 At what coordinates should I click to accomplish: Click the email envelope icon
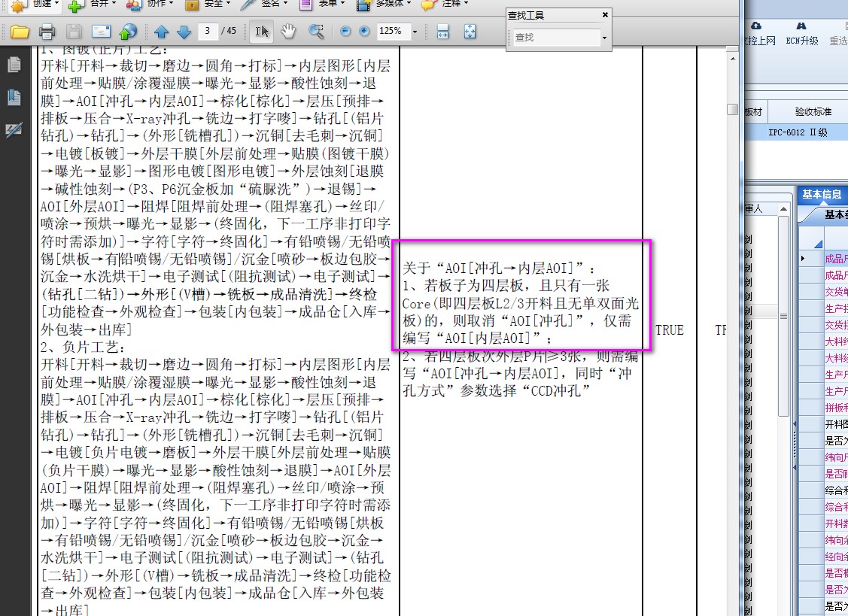coord(101,32)
